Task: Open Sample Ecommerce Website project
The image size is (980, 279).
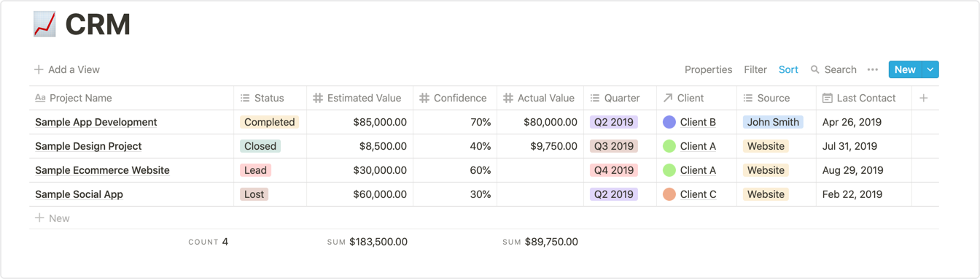Action: click(102, 170)
